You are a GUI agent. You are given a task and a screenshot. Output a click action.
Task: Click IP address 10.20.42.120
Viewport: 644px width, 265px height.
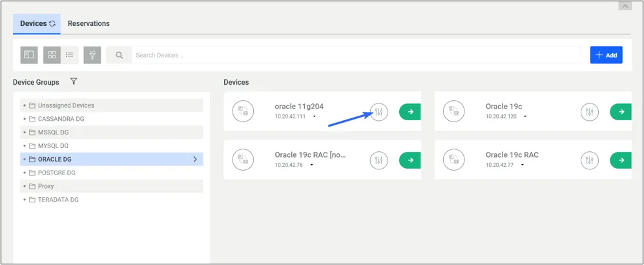coord(501,117)
